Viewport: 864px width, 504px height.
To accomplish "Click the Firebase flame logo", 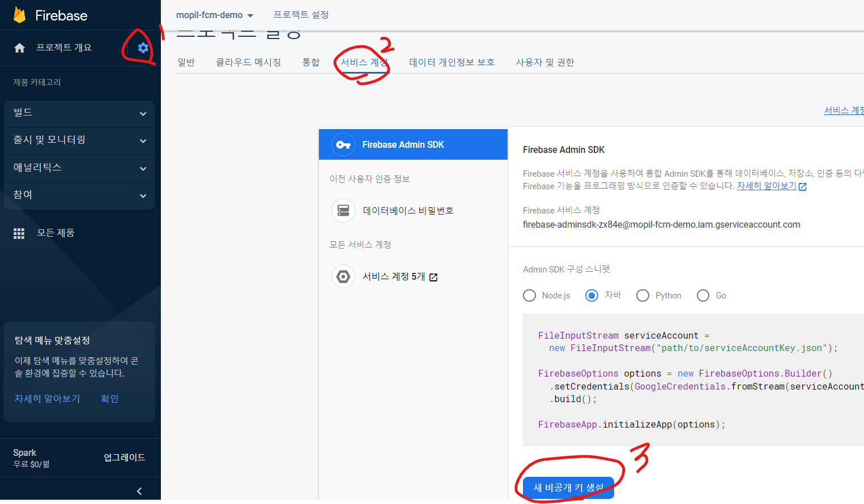I will (20, 15).
